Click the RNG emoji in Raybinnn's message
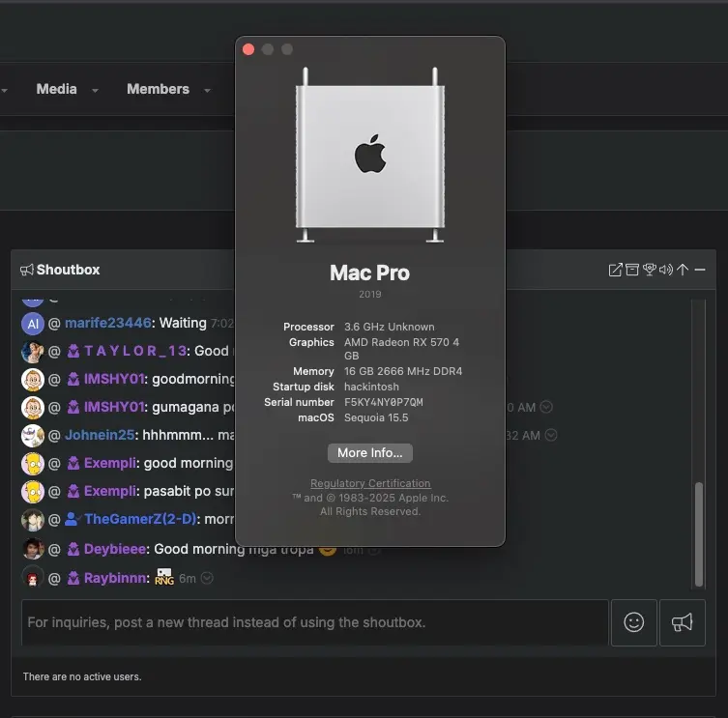 point(164,577)
